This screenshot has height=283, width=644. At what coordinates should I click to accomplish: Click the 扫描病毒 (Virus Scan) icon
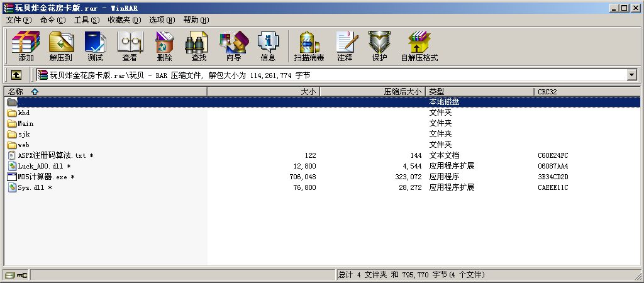309,46
